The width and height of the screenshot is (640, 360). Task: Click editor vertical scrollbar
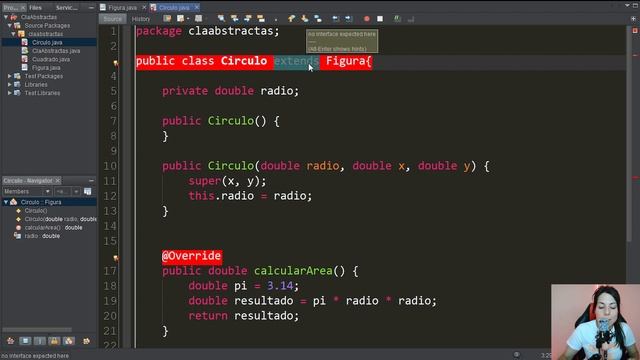coord(629,135)
